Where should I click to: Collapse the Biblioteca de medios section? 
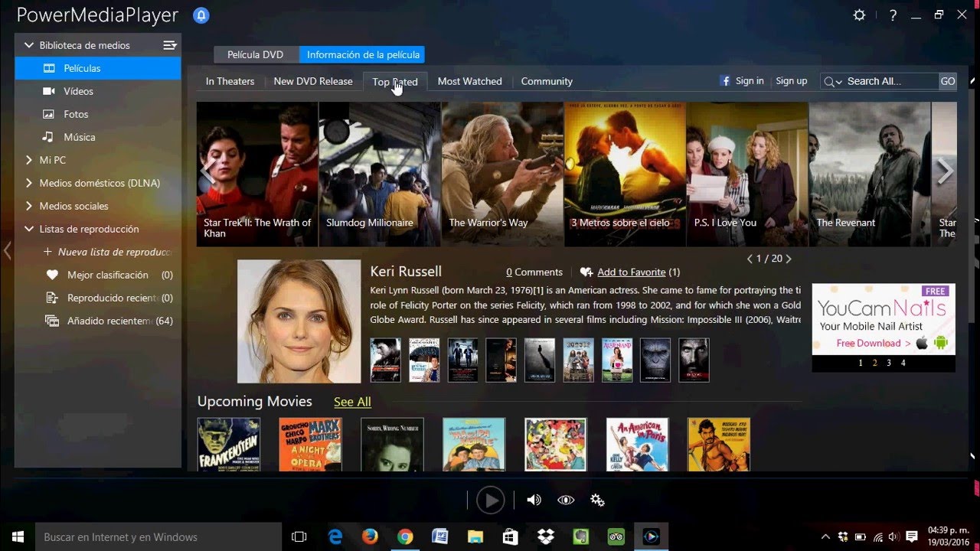29,45
